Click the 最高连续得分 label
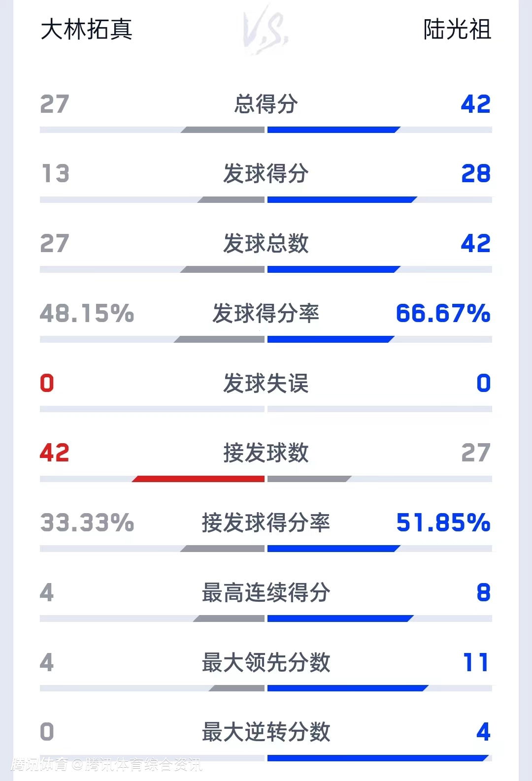The height and width of the screenshot is (781, 532). click(266, 593)
